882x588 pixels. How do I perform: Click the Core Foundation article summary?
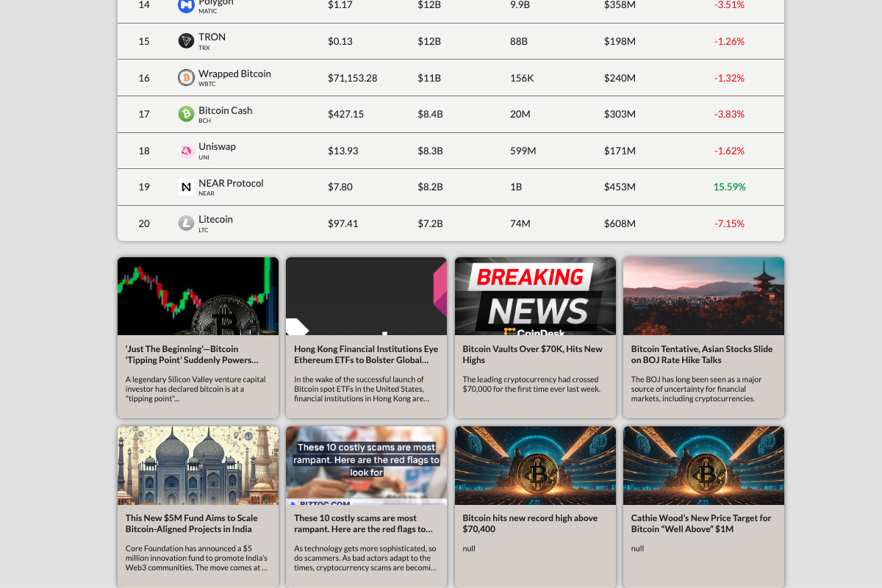pyautogui.click(x=196, y=558)
